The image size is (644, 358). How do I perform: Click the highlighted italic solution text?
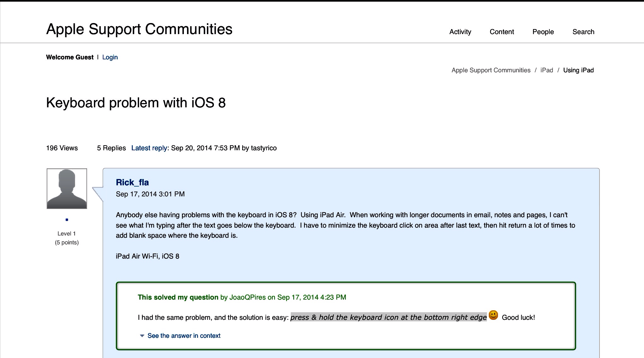388,318
